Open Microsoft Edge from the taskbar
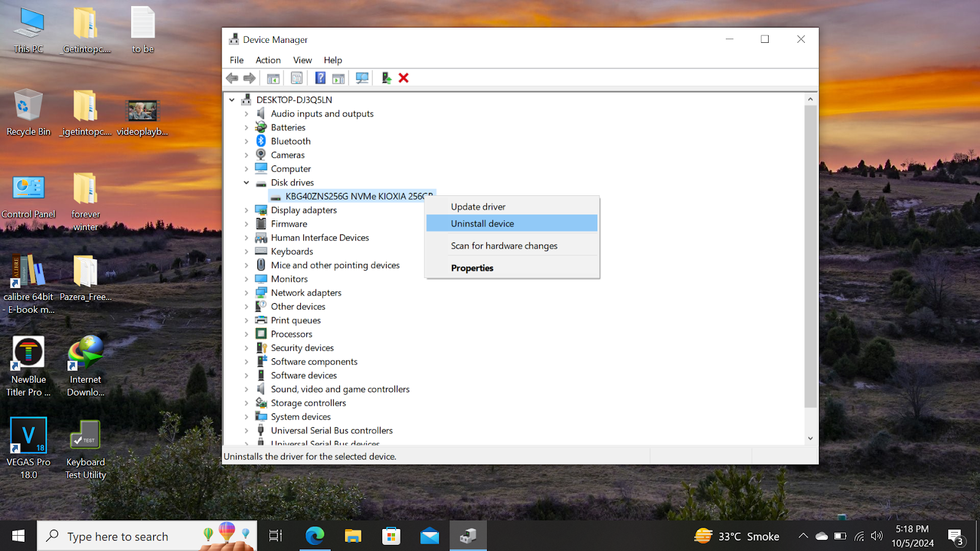The width and height of the screenshot is (980, 551). click(x=315, y=536)
